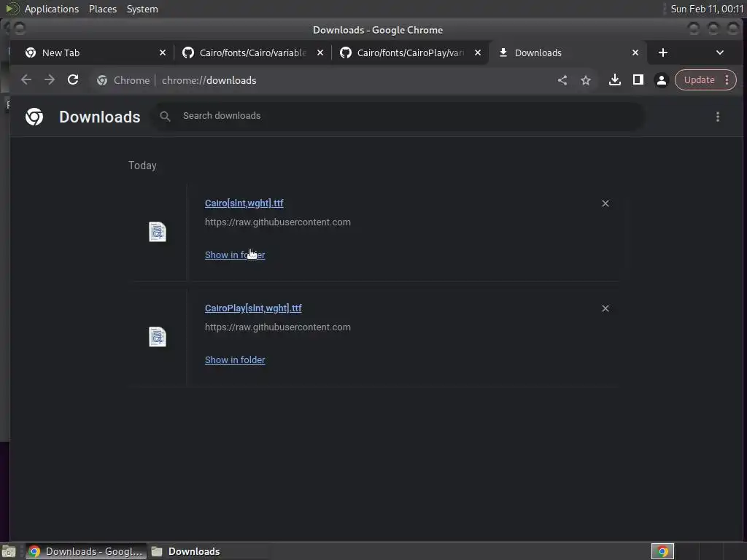Open the downloads tray icon in the toolbar
Image resolution: width=747 pixels, height=560 pixels.
[x=614, y=80]
